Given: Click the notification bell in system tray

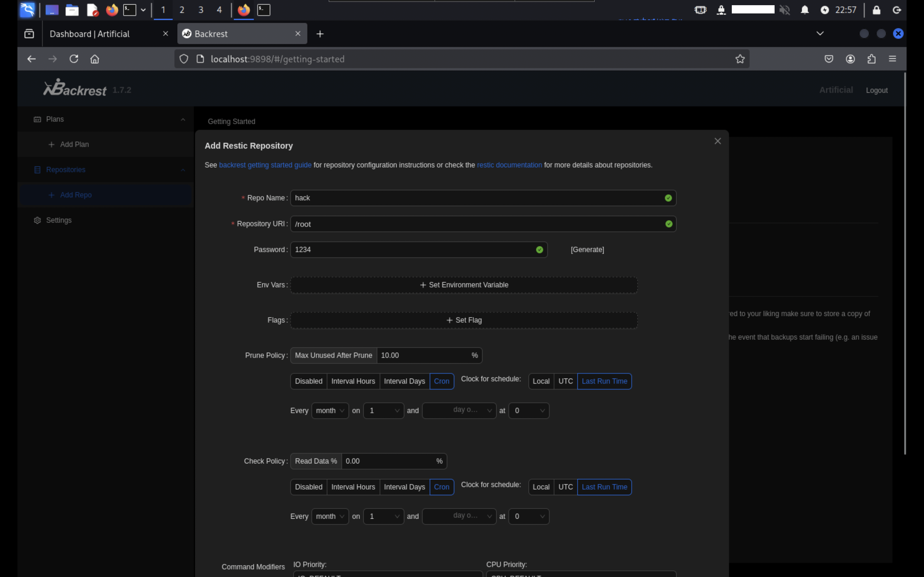Looking at the screenshot, I should [x=805, y=10].
